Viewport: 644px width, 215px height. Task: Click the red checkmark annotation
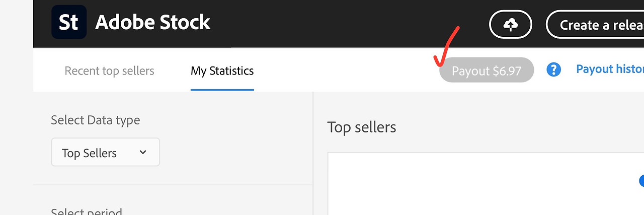pos(447,46)
